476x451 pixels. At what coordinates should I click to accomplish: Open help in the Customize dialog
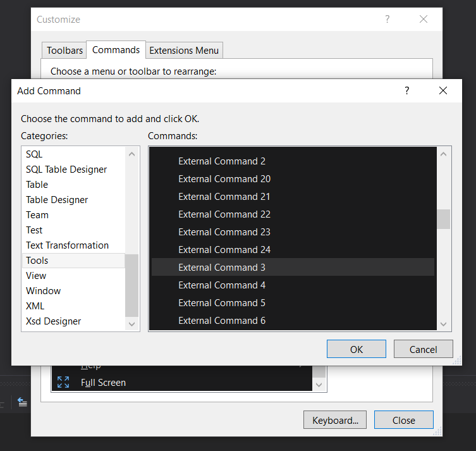[x=388, y=19]
